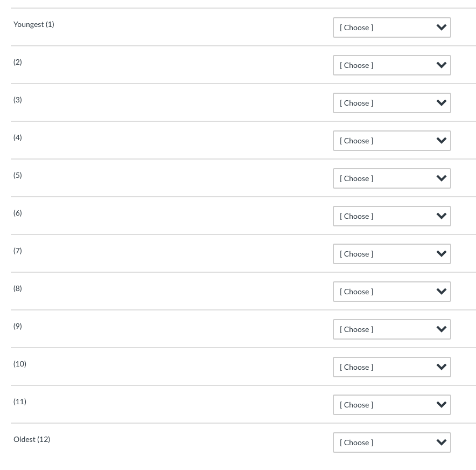Open the [Choose] selector for row (8)
The width and height of the screenshot is (476, 470).
(x=391, y=292)
